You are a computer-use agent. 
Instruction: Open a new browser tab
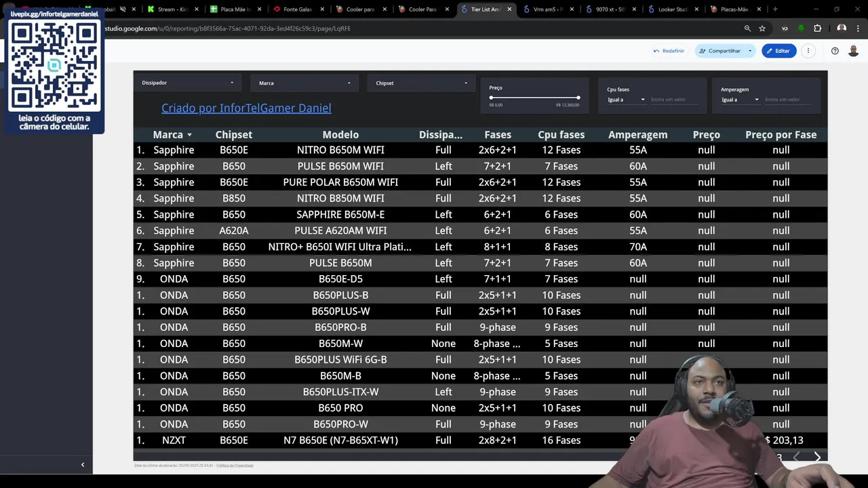point(775,9)
